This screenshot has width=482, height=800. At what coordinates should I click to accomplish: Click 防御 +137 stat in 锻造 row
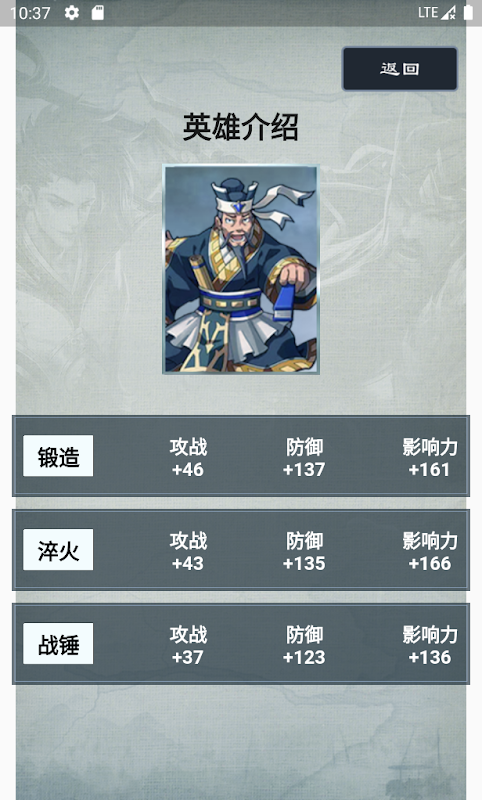tap(304, 458)
